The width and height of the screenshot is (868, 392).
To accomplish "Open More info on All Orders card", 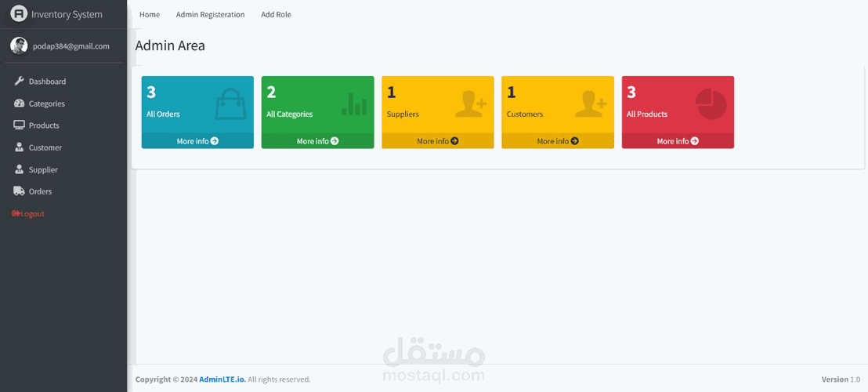I will 197,141.
